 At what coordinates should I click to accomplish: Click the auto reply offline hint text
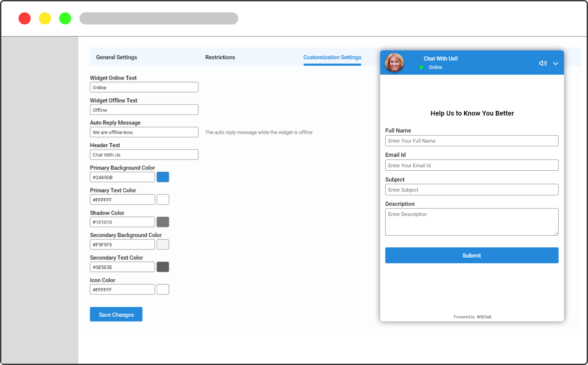point(259,132)
